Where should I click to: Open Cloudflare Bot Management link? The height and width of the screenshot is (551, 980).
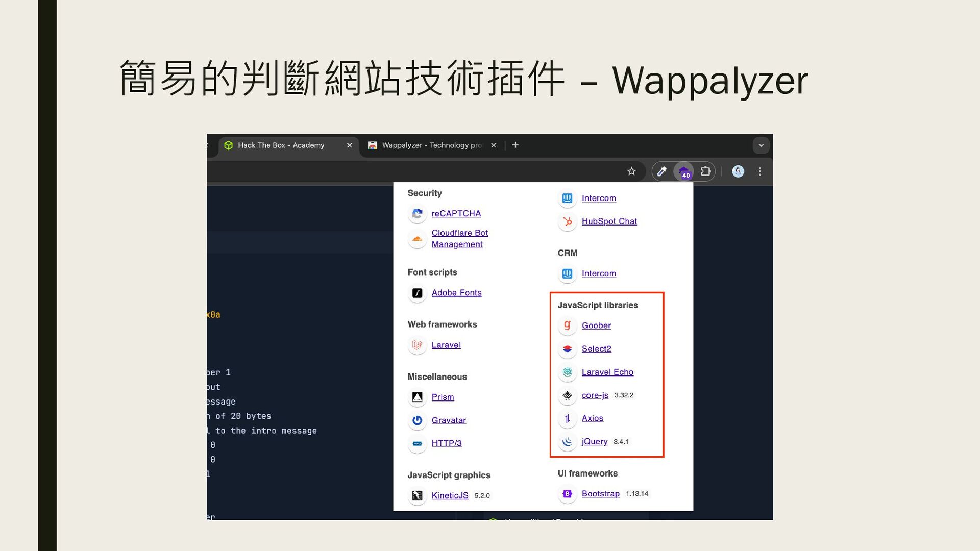(x=460, y=239)
